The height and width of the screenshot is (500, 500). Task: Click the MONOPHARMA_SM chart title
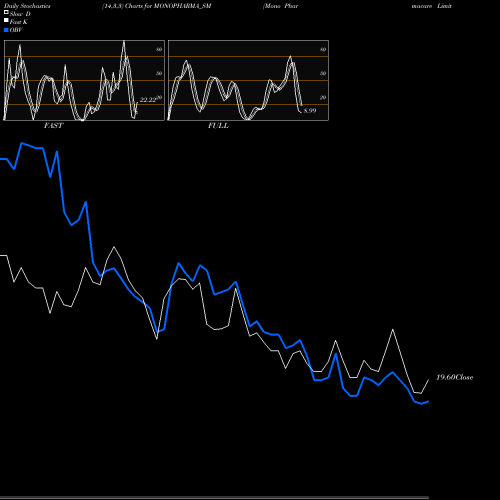click(x=157, y=6)
